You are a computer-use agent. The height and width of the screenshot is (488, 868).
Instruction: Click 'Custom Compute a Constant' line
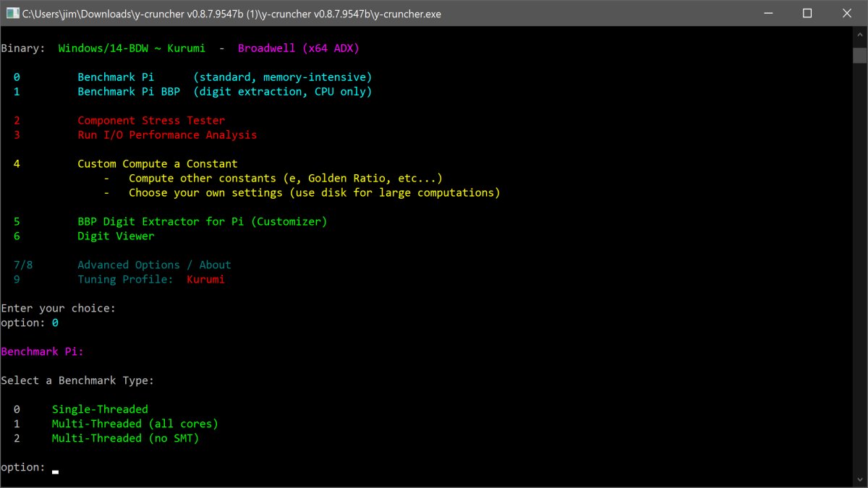coord(158,164)
